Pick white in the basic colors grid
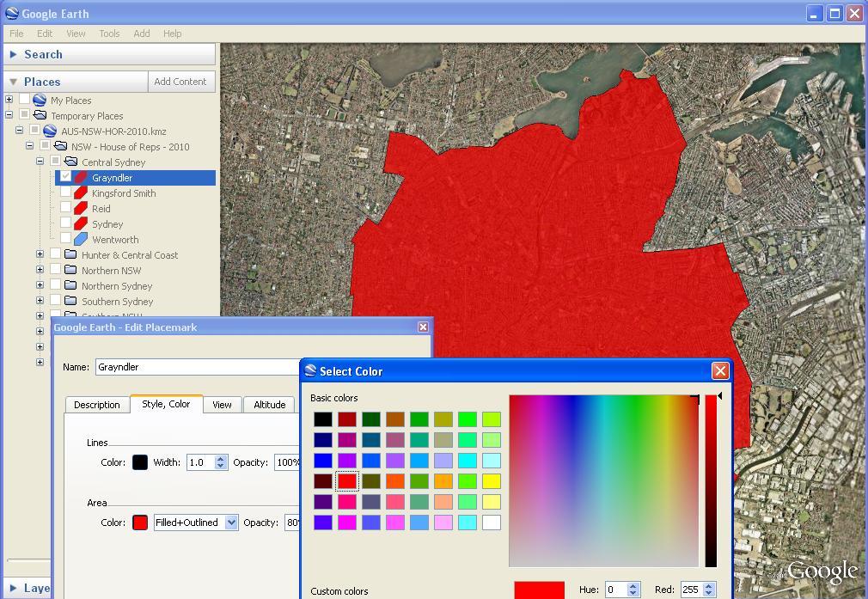This screenshot has height=599, width=868. point(491,522)
